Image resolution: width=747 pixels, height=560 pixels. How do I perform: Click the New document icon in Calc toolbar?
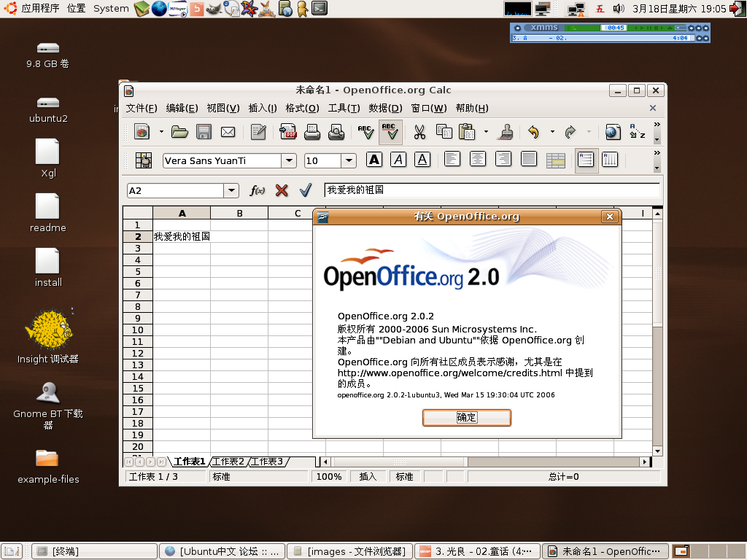tap(142, 132)
